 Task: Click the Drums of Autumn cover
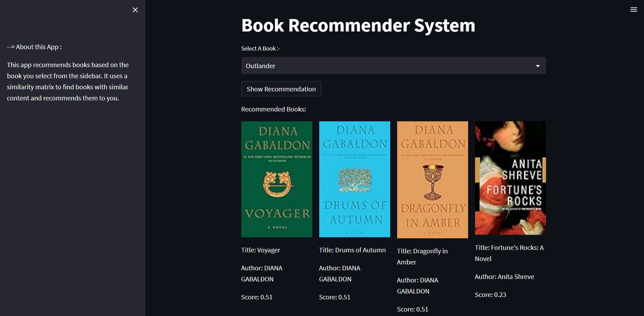tap(355, 179)
